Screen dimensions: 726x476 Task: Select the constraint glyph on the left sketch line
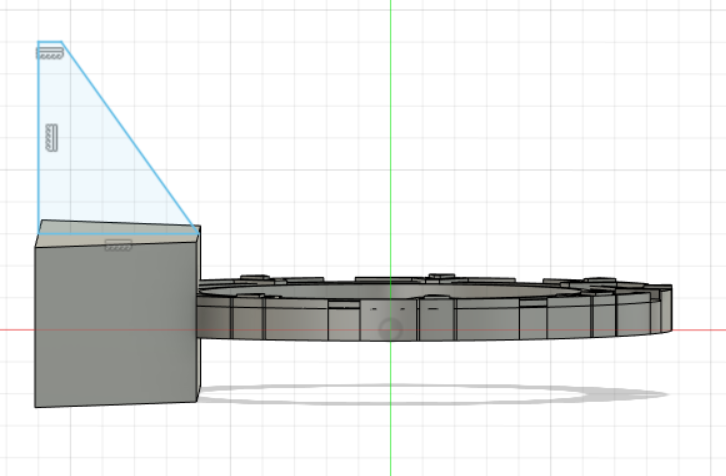(x=52, y=138)
